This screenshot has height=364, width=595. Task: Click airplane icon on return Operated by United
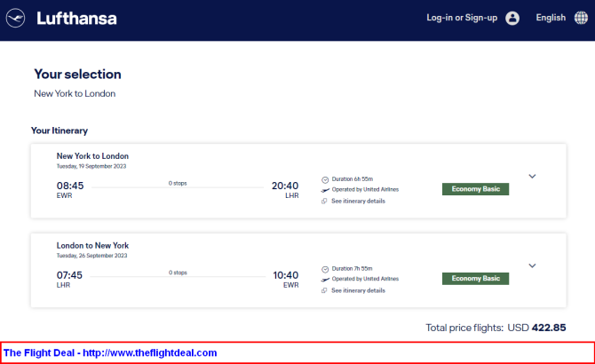pos(325,280)
